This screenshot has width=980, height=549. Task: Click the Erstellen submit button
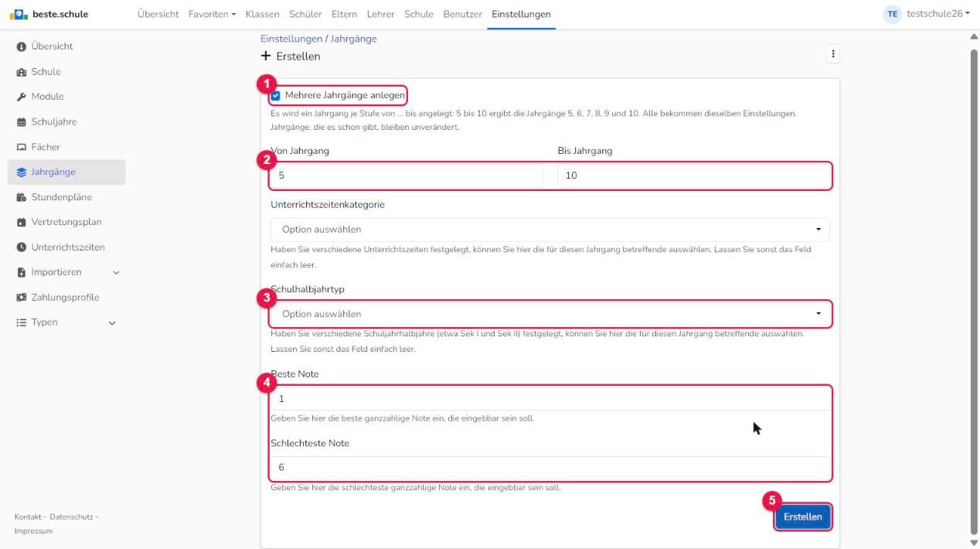[x=803, y=517]
